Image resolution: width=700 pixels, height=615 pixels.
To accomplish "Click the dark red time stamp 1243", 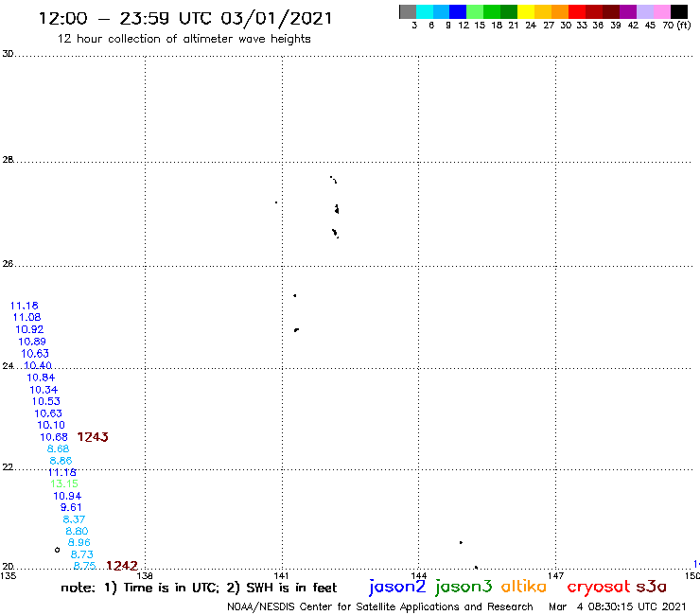I will [93, 437].
